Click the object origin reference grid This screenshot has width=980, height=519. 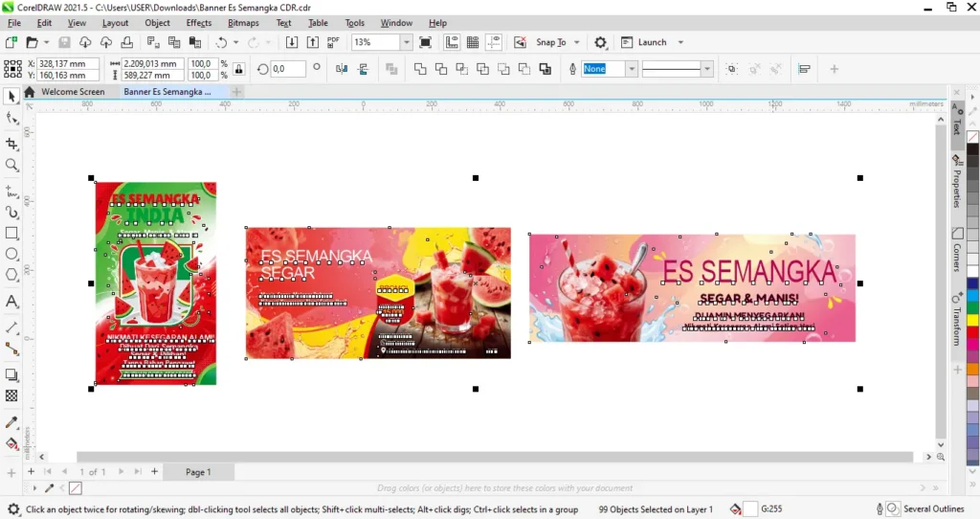click(x=12, y=69)
